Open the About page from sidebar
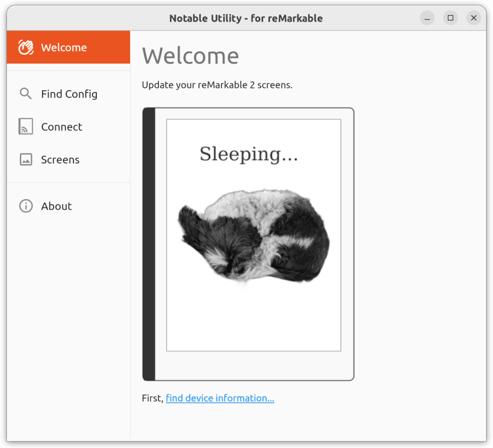Viewport: 493px width, 448px height. (x=68, y=206)
